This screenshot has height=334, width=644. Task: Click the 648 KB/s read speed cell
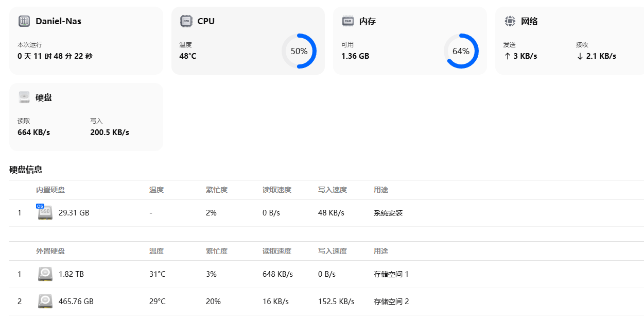point(277,274)
